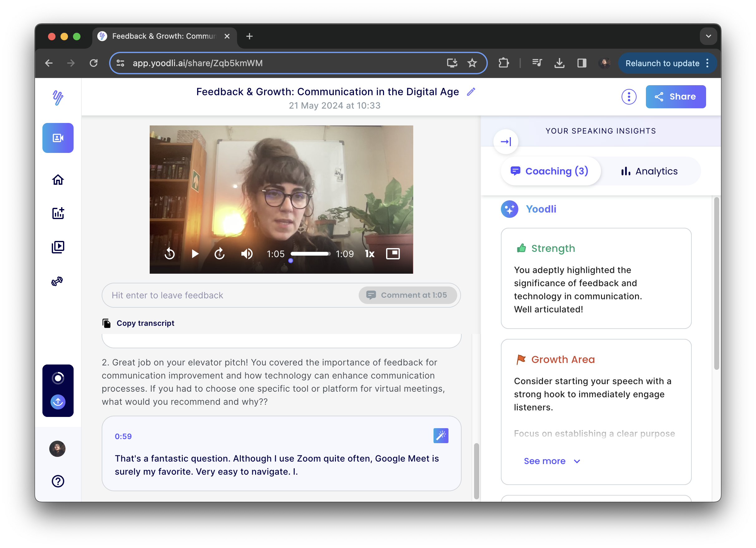This screenshot has height=548, width=756.
Task: Open the help question mark icon
Action: coord(58,481)
